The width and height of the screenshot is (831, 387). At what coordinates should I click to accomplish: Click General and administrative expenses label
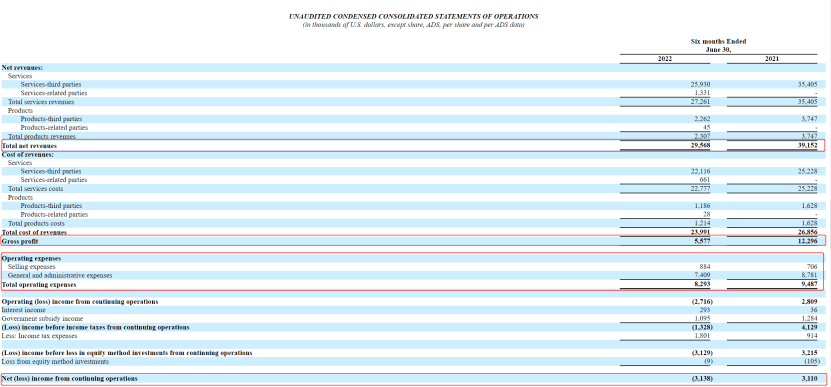coord(60,276)
